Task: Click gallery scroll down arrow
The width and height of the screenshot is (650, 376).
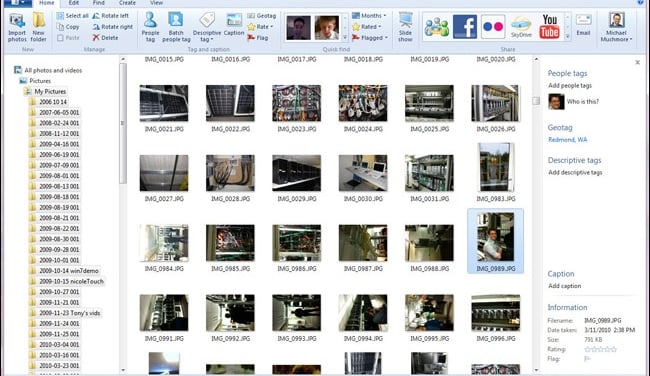Action: (x=536, y=370)
